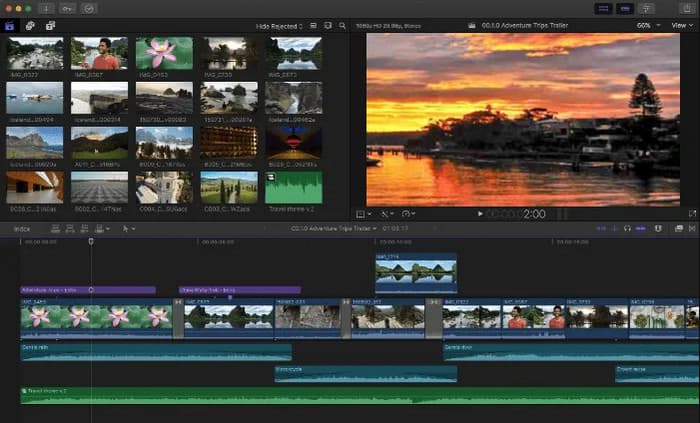The height and width of the screenshot is (423, 700).
Task: Click the Insert clip edit icon
Action: (x=70, y=229)
